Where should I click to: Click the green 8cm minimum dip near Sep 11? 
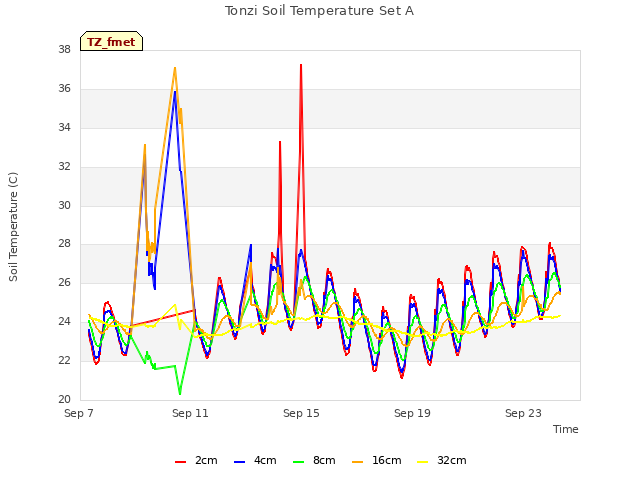pos(180,393)
